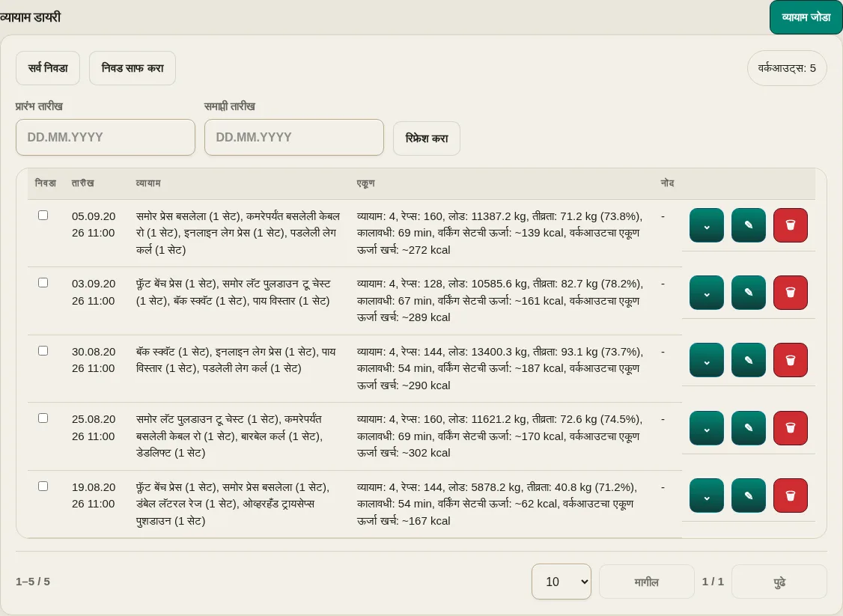Click the व्यायाम column header
This screenshot has width=843, height=616.
[148, 183]
